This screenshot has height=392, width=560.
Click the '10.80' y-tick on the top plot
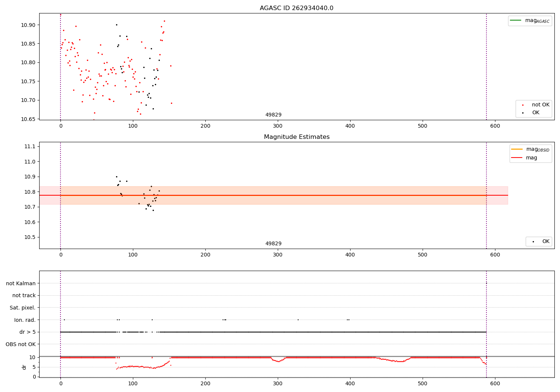[28, 62]
